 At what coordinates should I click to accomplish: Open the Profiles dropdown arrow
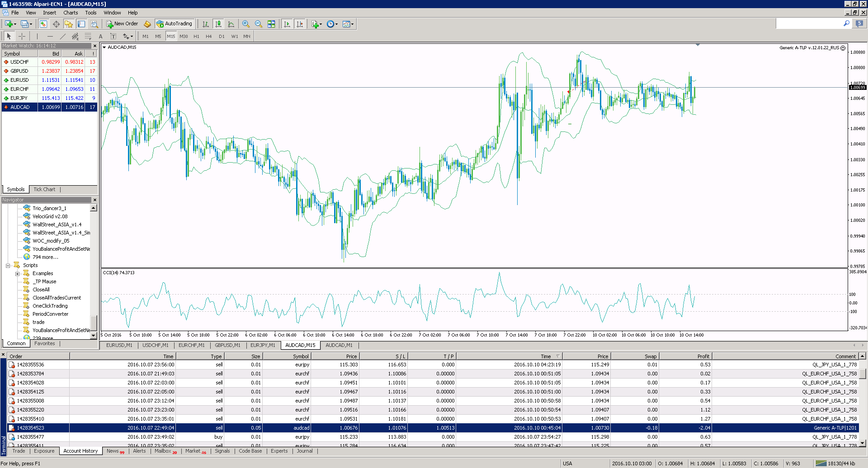click(x=31, y=24)
